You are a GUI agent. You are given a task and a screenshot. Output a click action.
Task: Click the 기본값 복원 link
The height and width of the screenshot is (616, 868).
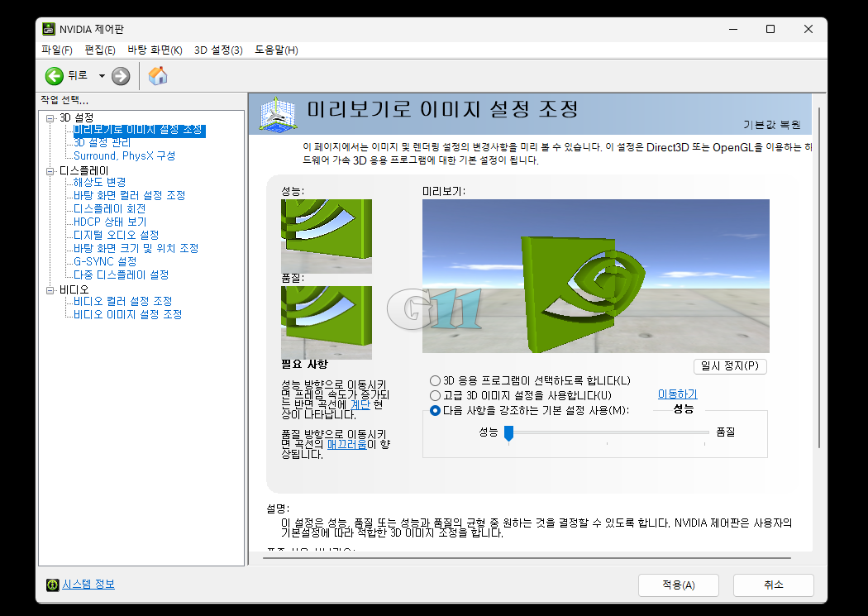coord(771,125)
